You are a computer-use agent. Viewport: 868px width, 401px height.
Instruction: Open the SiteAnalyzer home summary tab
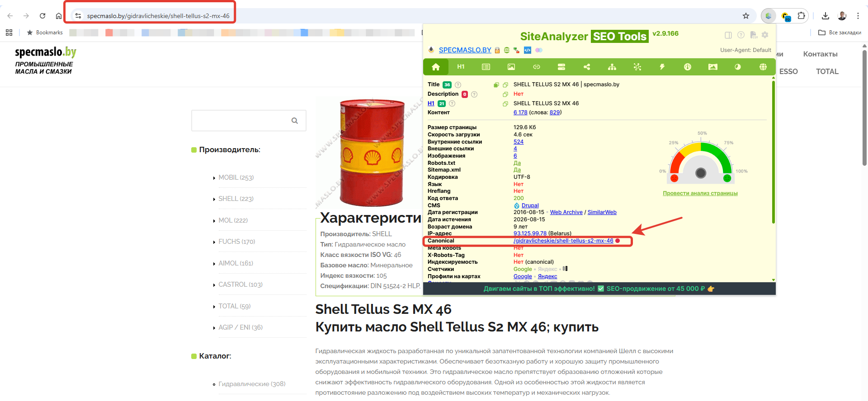[x=436, y=67]
